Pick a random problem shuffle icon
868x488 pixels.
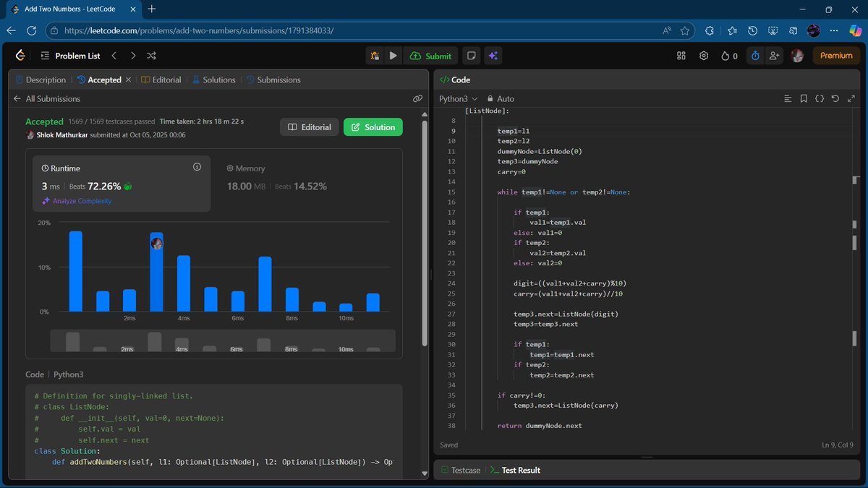point(151,56)
